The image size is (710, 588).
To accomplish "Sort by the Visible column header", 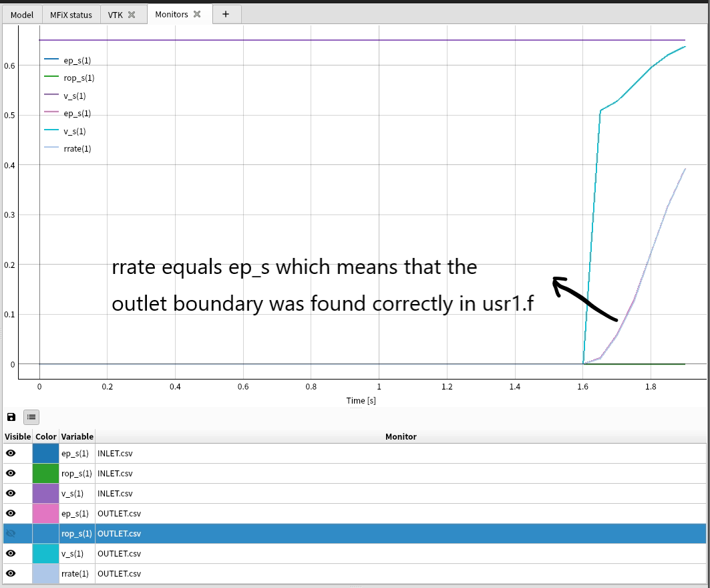I will point(17,436).
